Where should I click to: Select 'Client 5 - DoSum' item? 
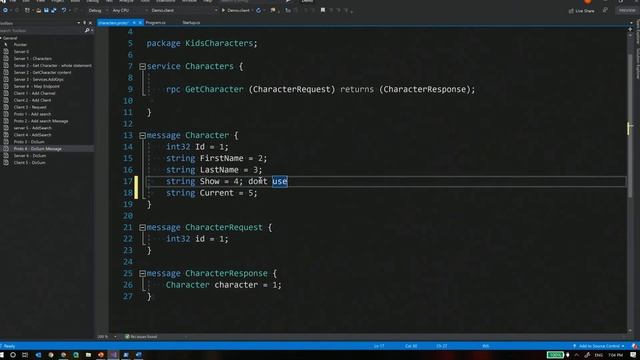[x=30, y=162]
